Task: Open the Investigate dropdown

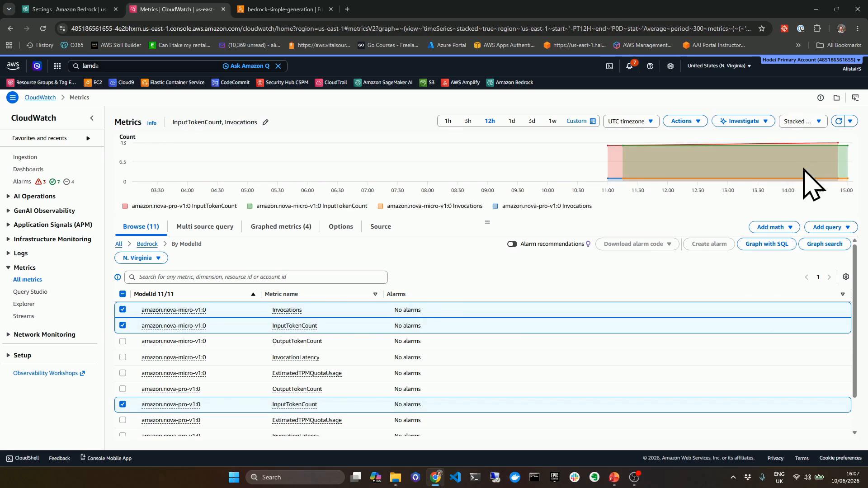Action: (x=743, y=121)
